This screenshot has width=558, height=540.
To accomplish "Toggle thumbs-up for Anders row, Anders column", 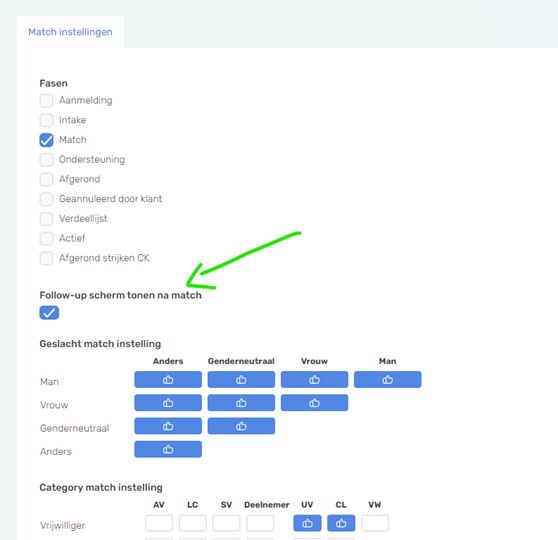I will (x=168, y=449).
